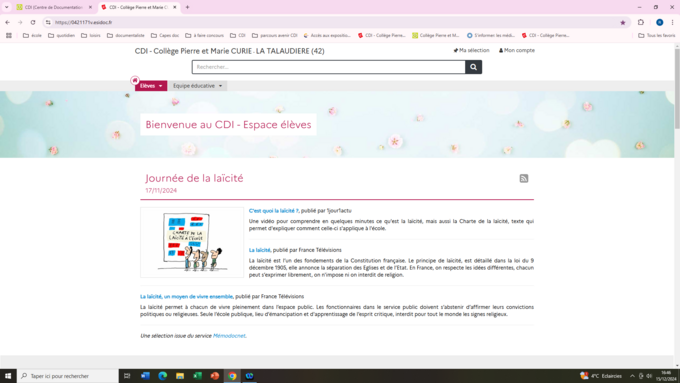The image size is (680, 383).
Task: Close the CDI Centre de Documentation tab
Action: tap(90, 7)
